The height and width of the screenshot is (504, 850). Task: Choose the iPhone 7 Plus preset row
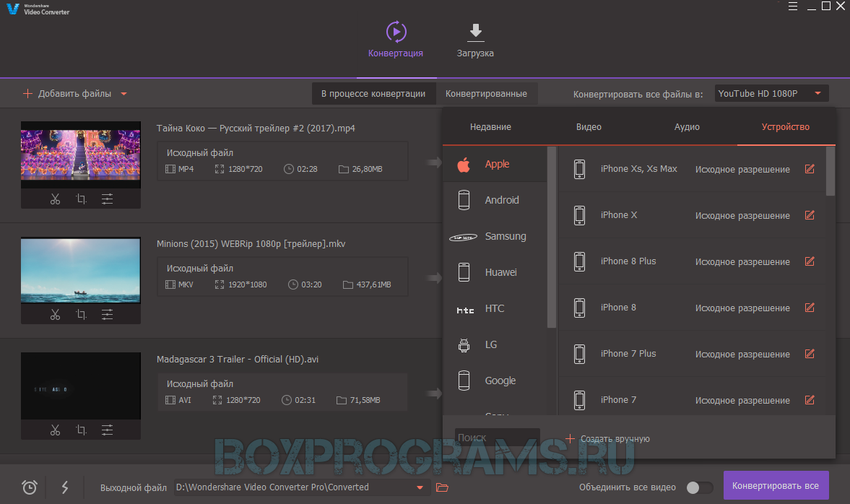coord(692,353)
